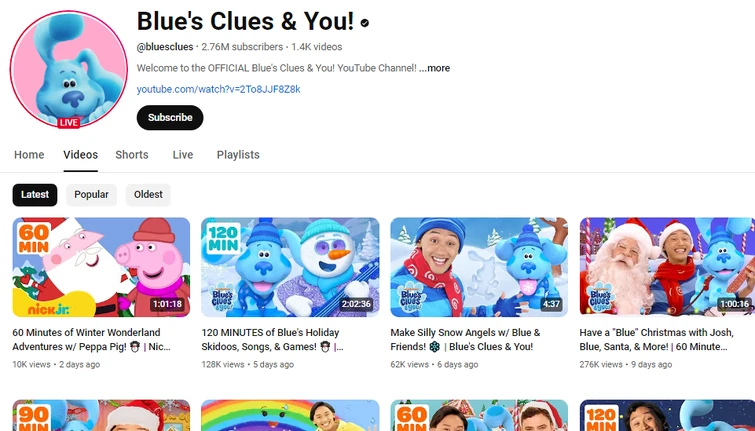Subscribe to the channel

tap(170, 118)
